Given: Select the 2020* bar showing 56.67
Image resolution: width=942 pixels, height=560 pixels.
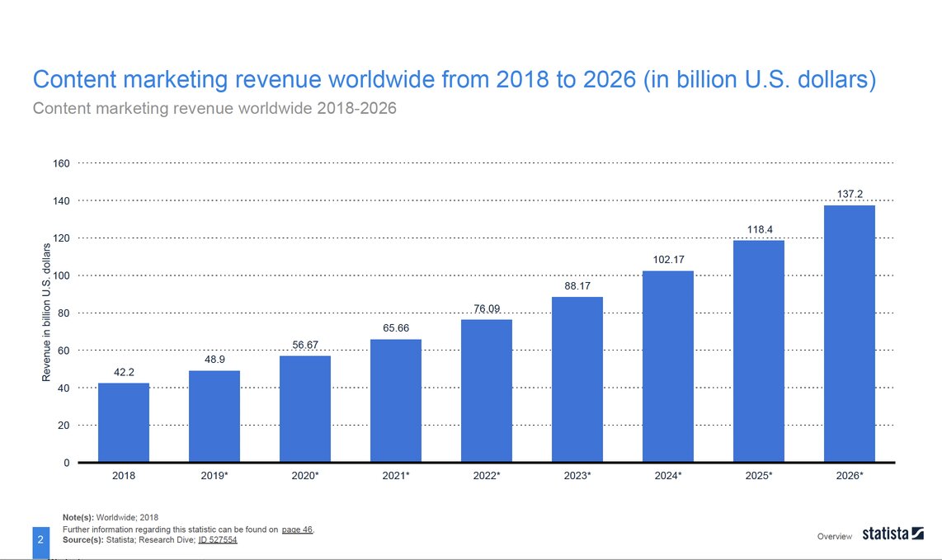Looking at the screenshot, I should [305, 409].
